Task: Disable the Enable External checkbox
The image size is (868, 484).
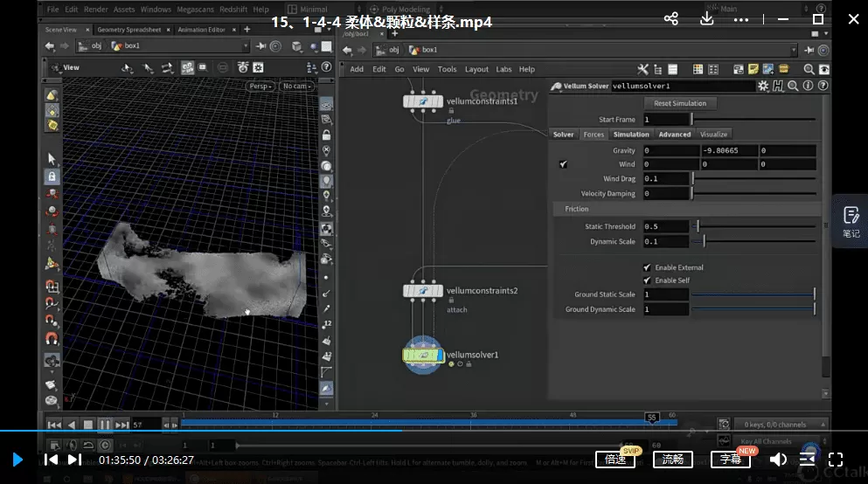Action: [x=647, y=267]
